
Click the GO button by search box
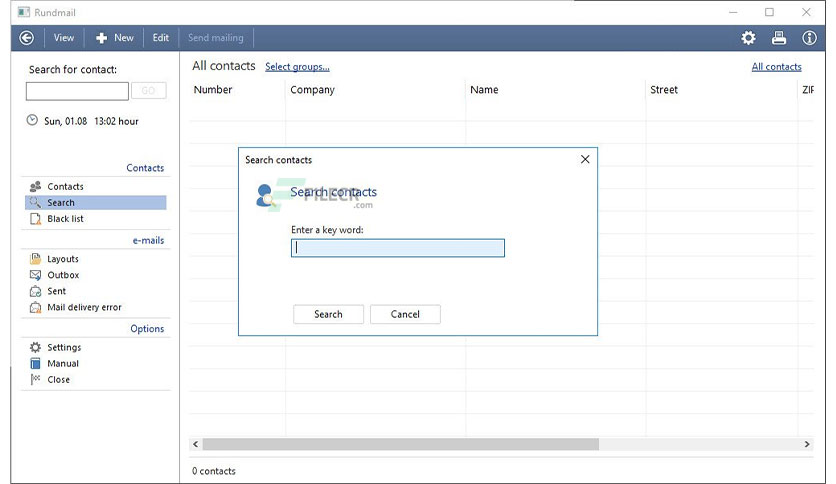pyautogui.click(x=148, y=91)
